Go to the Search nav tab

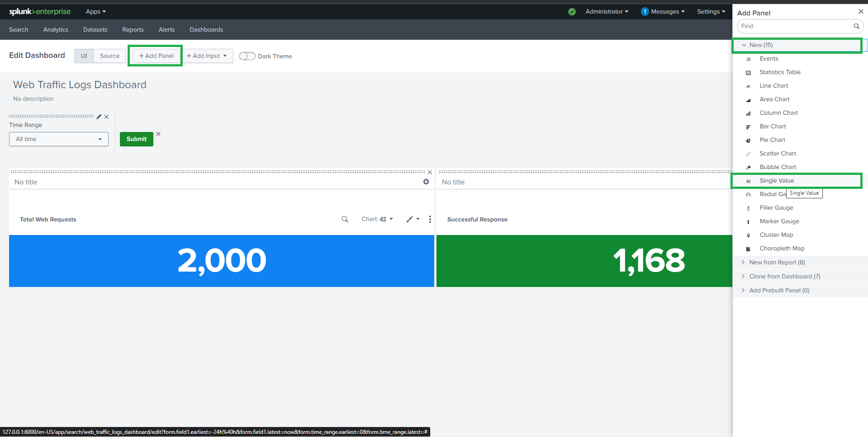(19, 30)
